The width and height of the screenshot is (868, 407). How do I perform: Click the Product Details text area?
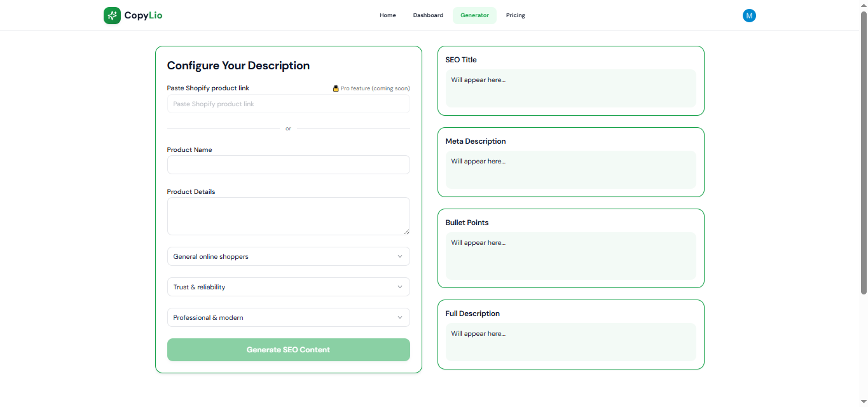pos(287,216)
